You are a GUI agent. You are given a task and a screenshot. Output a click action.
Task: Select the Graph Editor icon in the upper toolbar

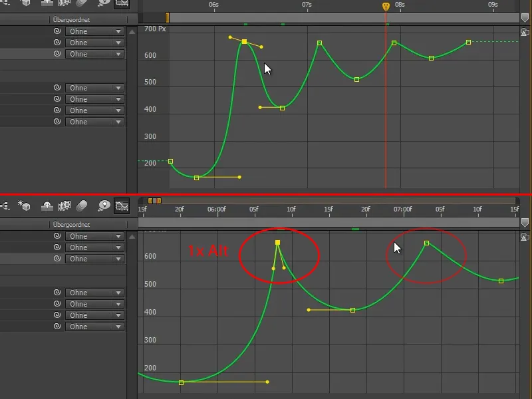(122, 4)
